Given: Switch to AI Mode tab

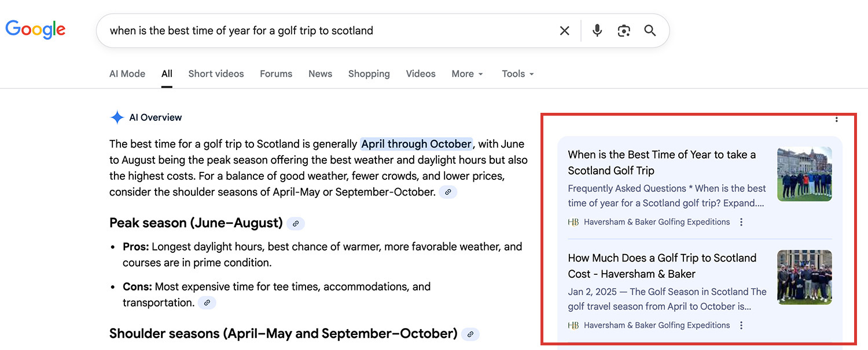Looking at the screenshot, I should [x=127, y=74].
